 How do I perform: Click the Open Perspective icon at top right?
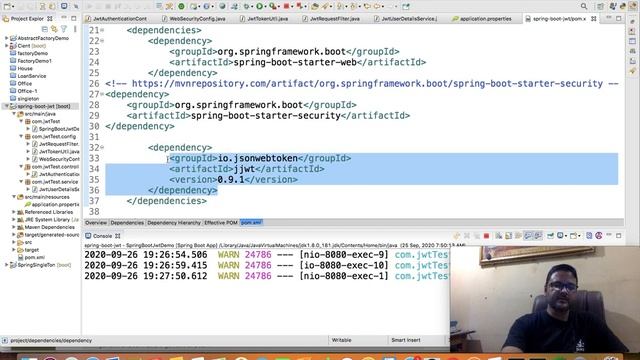point(601,6)
